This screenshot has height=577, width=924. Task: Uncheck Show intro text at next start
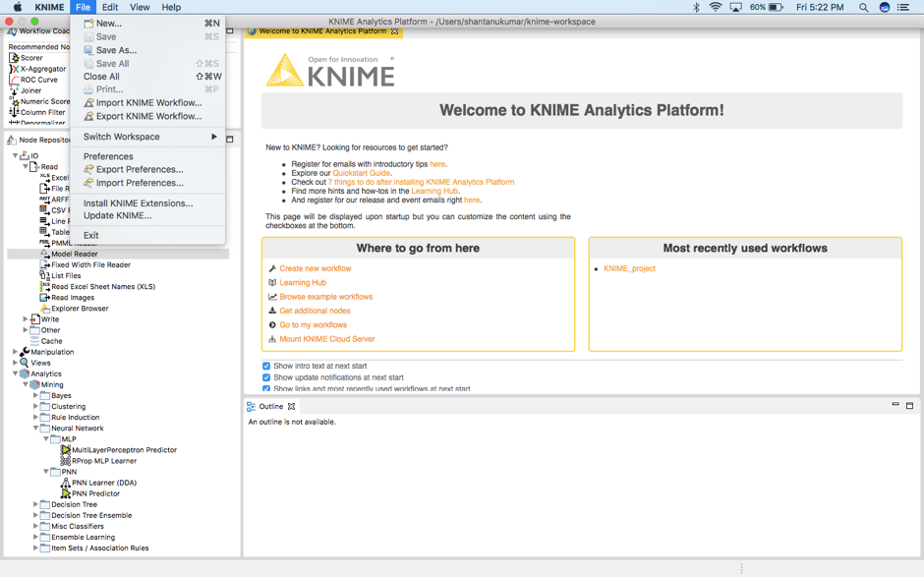point(266,366)
